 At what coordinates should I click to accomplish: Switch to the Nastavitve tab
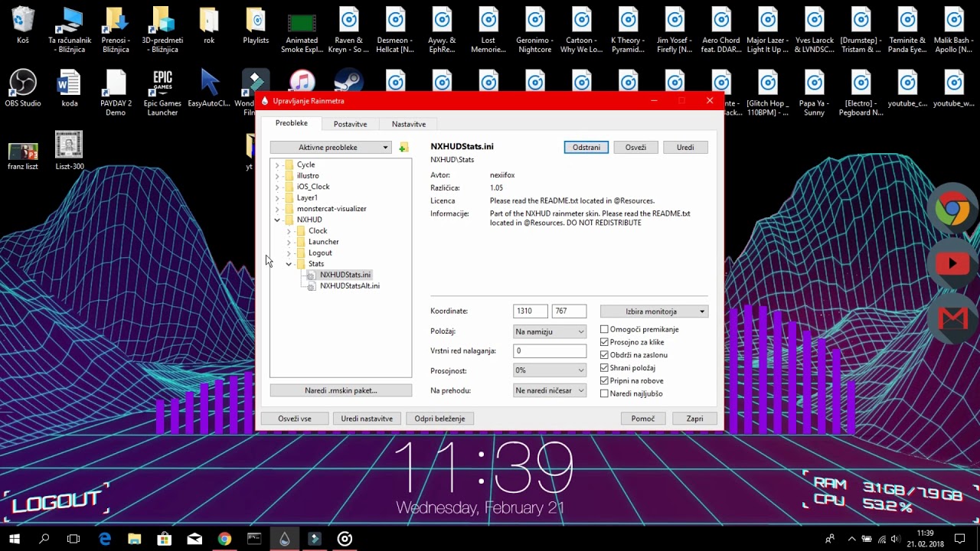[409, 124]
